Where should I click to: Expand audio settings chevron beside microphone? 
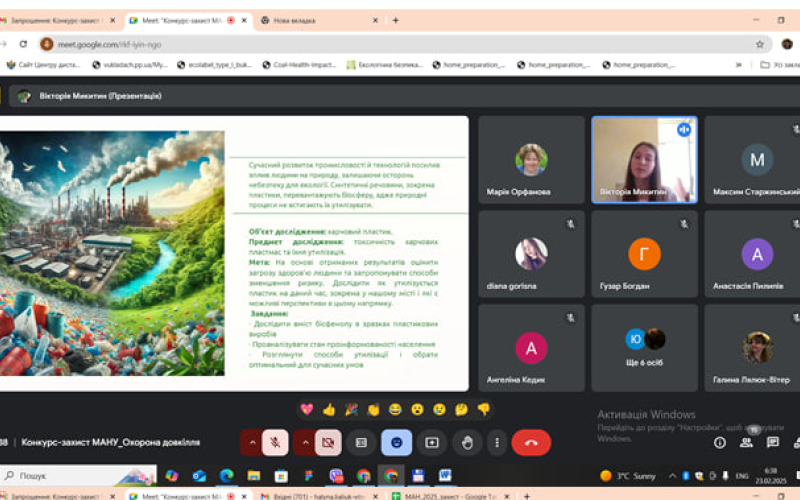[x=252, y=442]
